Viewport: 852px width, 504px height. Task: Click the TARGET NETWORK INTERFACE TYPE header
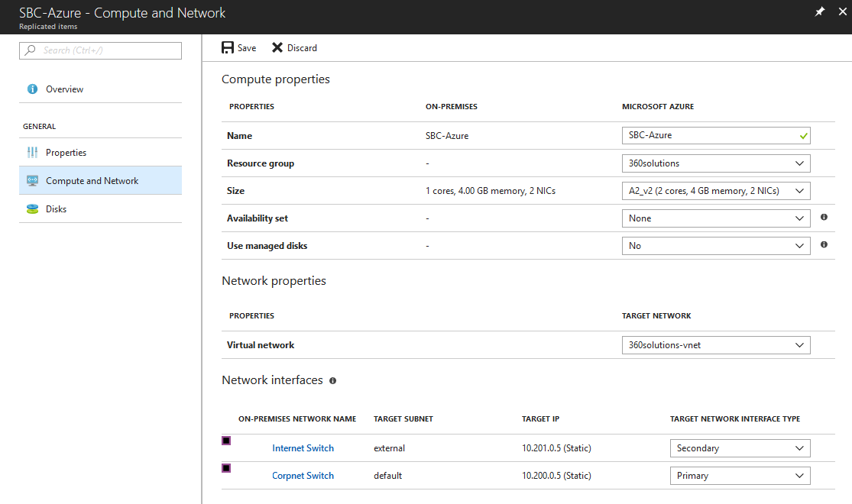[735, 418]
